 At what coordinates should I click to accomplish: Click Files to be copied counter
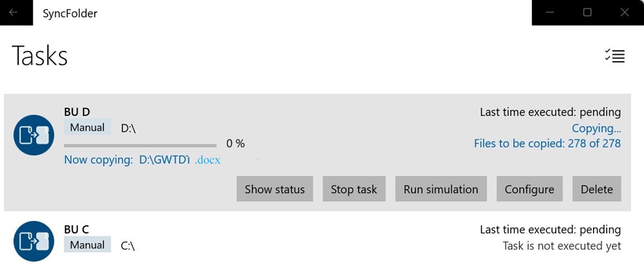548,143
